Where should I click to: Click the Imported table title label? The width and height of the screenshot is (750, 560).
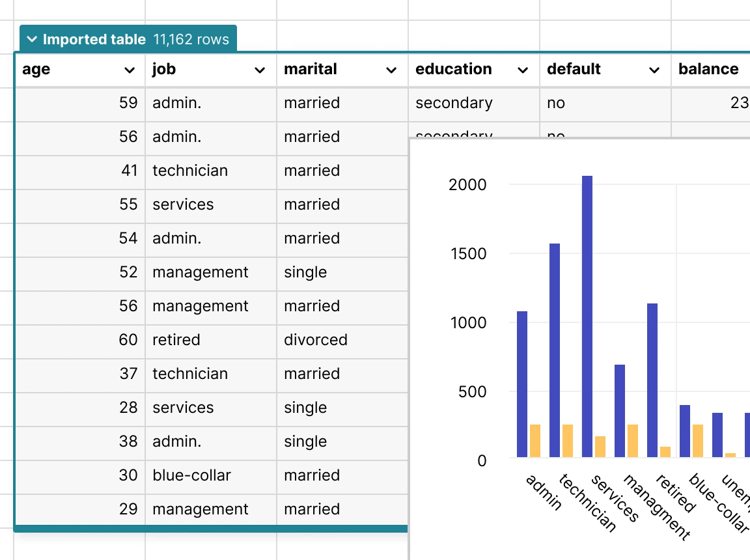pos(94,40)
